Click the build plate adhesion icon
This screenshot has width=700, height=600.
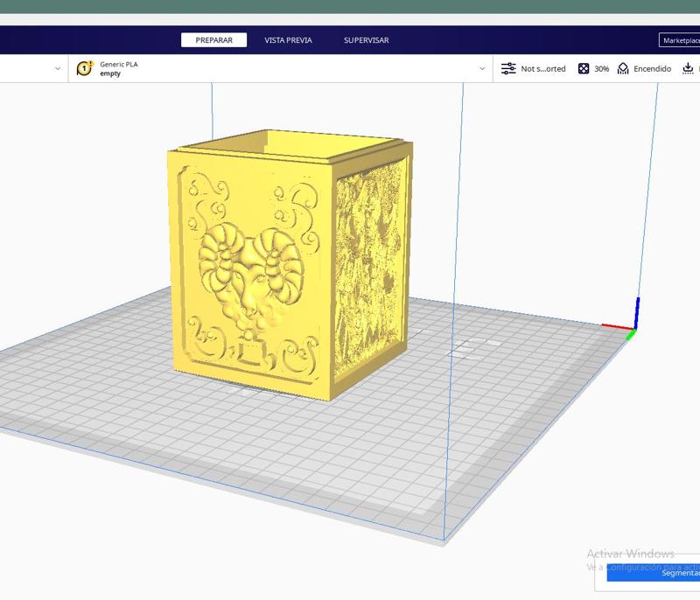point(688,68)
